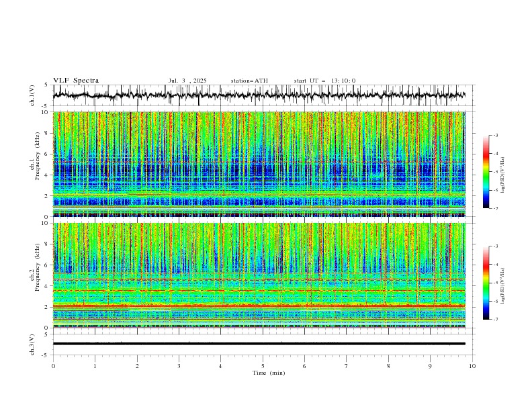The image size is (532, 411).
Task: Click time-axis tick label 3
Action: [179, 366]
